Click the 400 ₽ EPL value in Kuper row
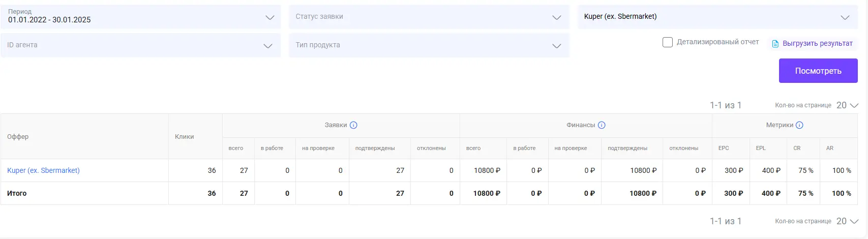The width and height of the screenshot is (868, 239). (771, 170)
